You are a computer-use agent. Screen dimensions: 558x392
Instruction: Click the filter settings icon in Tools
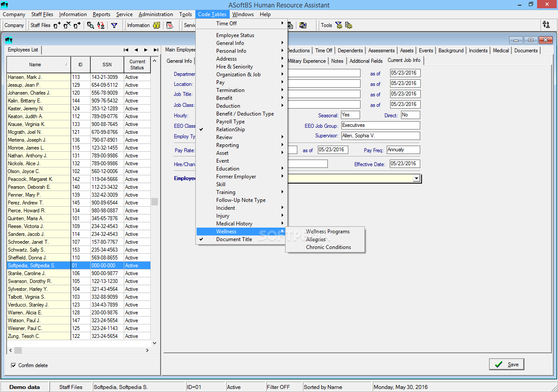pos(339,25)
